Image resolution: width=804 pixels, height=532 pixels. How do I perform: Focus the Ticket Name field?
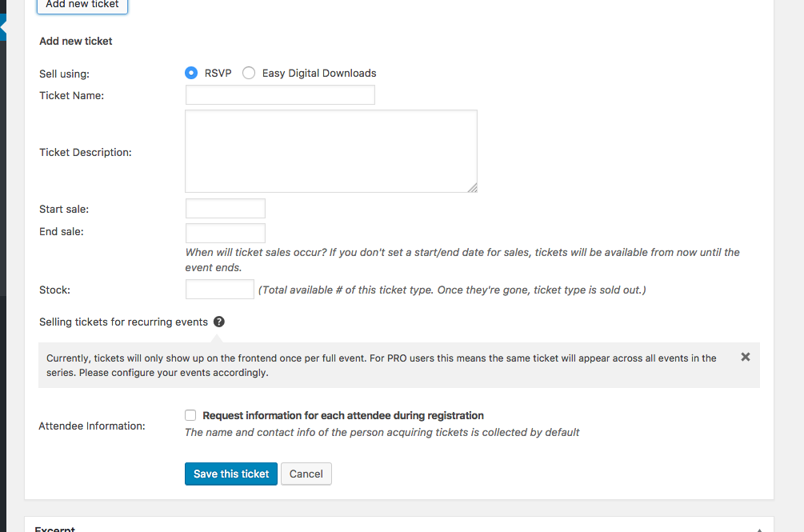(280, 95)
